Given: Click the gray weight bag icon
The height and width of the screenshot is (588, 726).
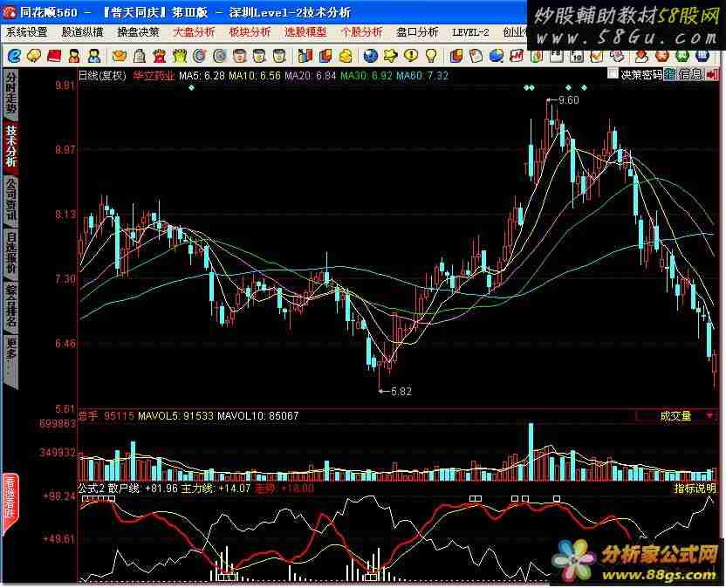Looking at the screenshot, I should [x=140, y=57].
